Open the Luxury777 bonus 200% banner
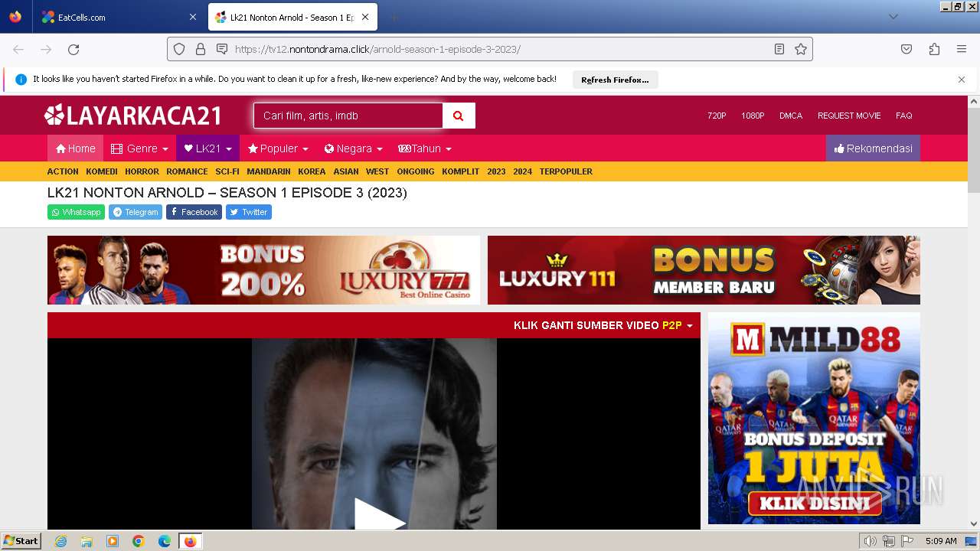980x551 pixels. click(263, 270)
